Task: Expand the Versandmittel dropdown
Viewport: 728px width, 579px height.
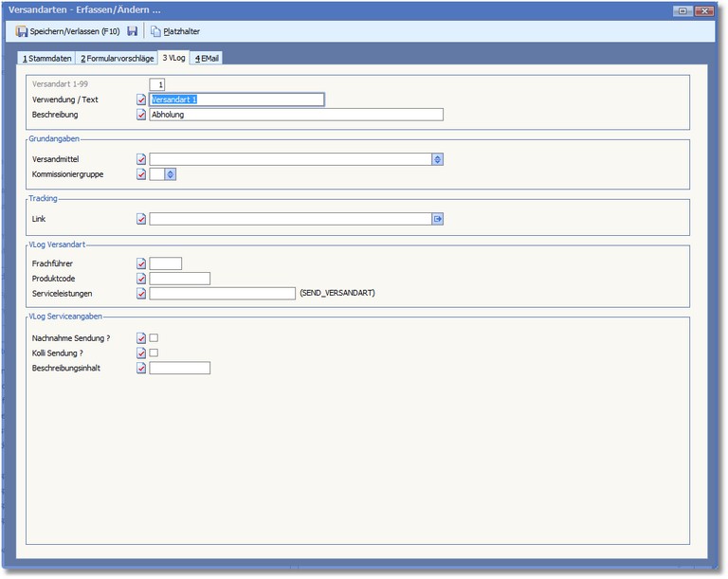Action: pos(438,159)
